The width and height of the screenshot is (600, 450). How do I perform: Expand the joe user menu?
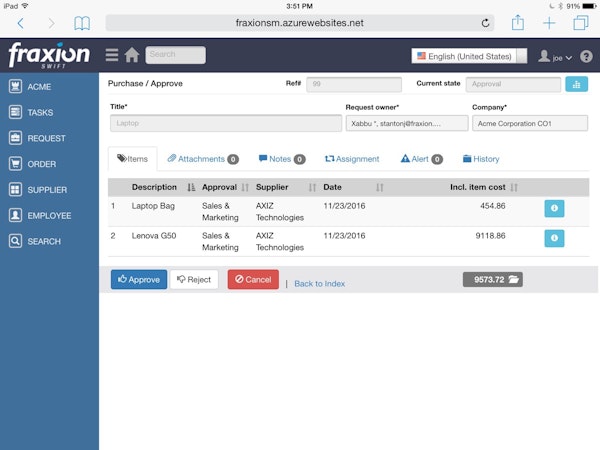(556, 56)
